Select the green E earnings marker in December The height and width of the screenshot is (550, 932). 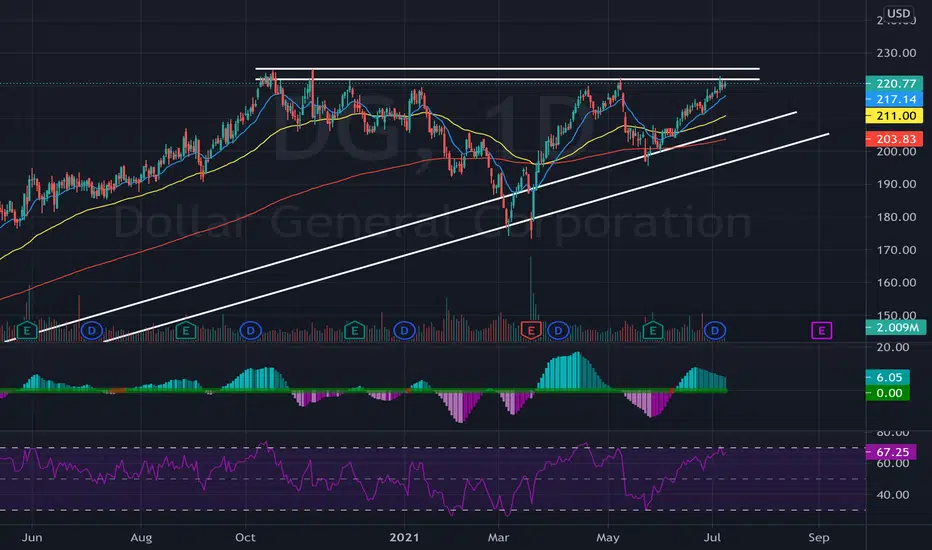tap(354, 330)
